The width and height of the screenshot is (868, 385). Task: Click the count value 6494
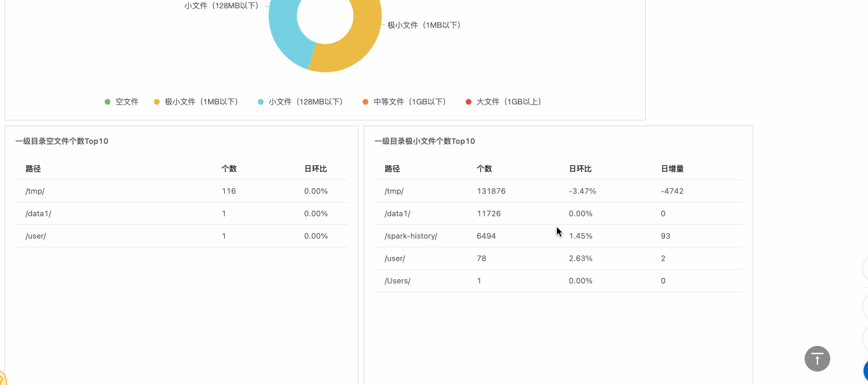(486, 236)
